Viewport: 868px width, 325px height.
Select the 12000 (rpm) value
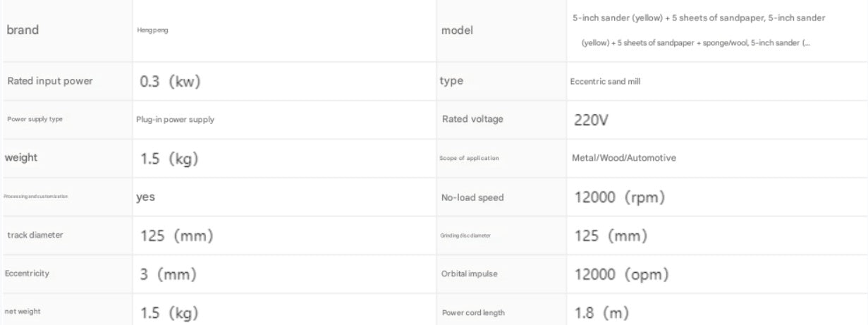tap(620, 197)
